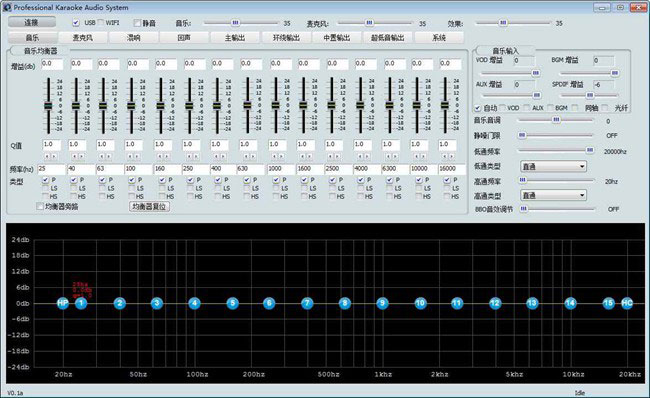
Task: Click EQ band node 4 on the graph
Action: 194,303
